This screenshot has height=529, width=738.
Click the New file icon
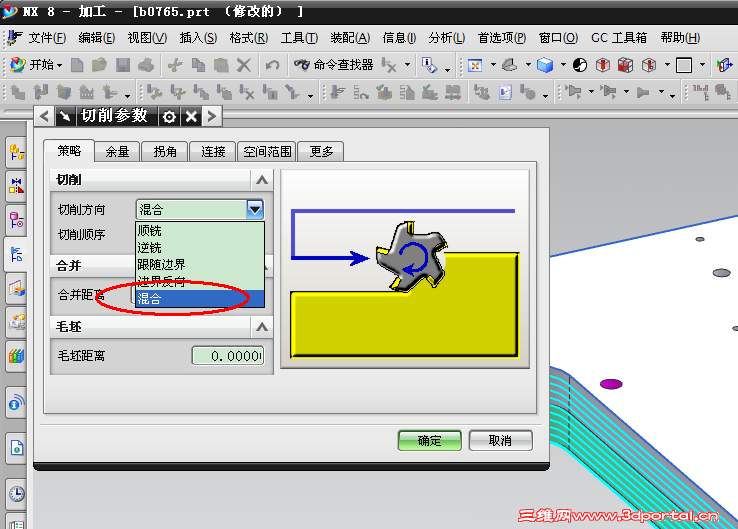(77, 65)
